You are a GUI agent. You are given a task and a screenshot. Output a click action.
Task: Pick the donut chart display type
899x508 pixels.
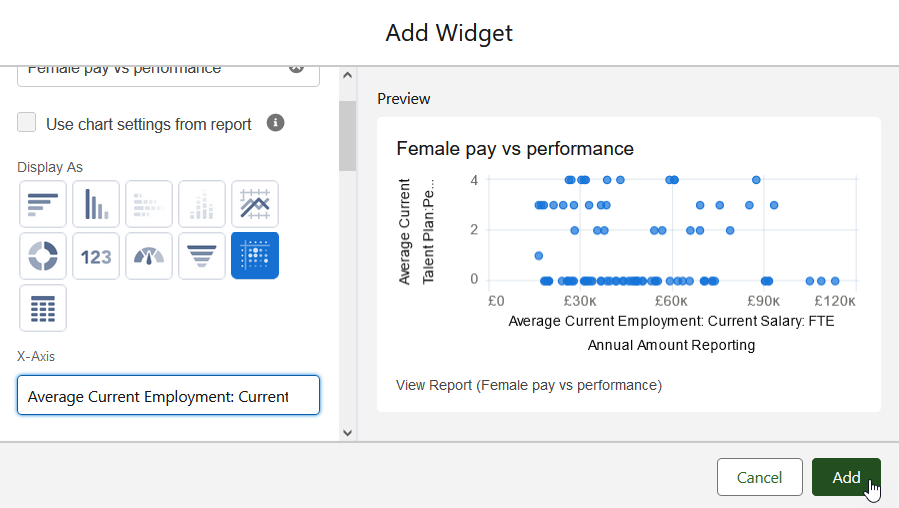pos(43,256)
